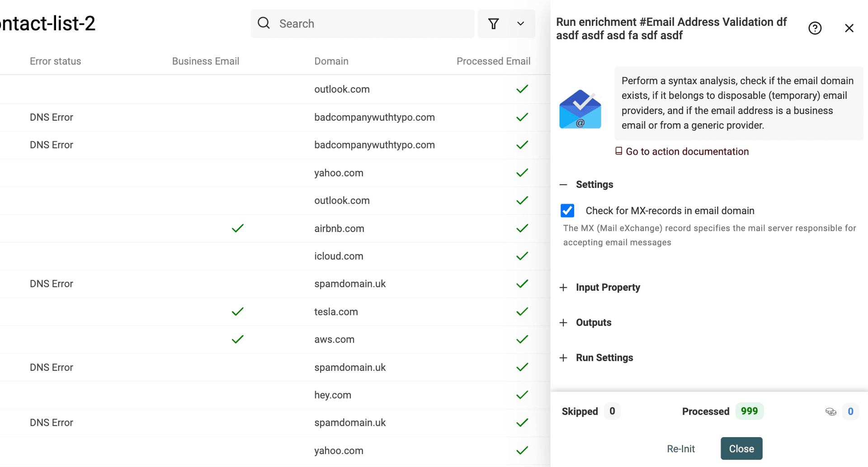This screenshot has height=467, width=868.
Task: Click the credits coins icon
Action: tap(830, 411)
